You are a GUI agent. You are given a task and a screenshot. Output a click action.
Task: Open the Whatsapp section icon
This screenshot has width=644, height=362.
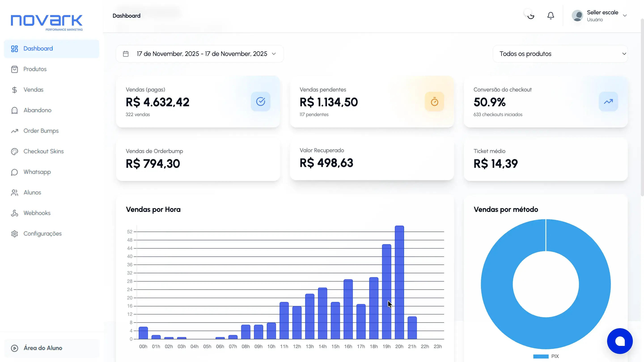[15, 172]
